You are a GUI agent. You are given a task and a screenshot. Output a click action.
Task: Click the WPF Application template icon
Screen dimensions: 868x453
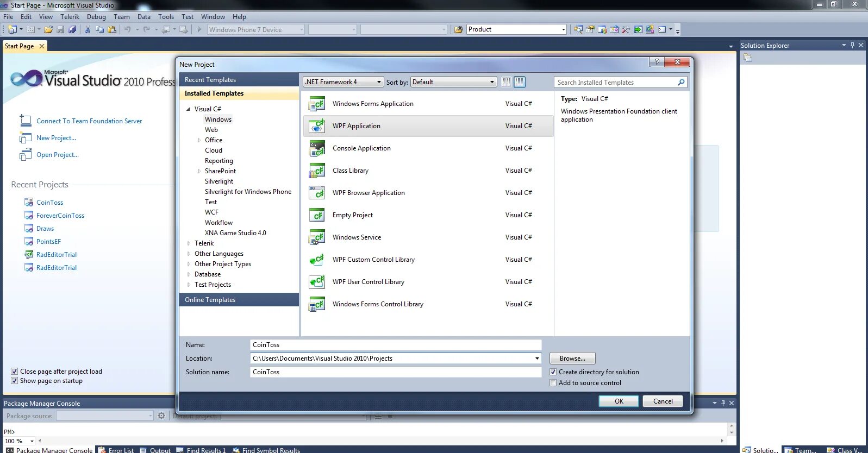pos(317,126)
